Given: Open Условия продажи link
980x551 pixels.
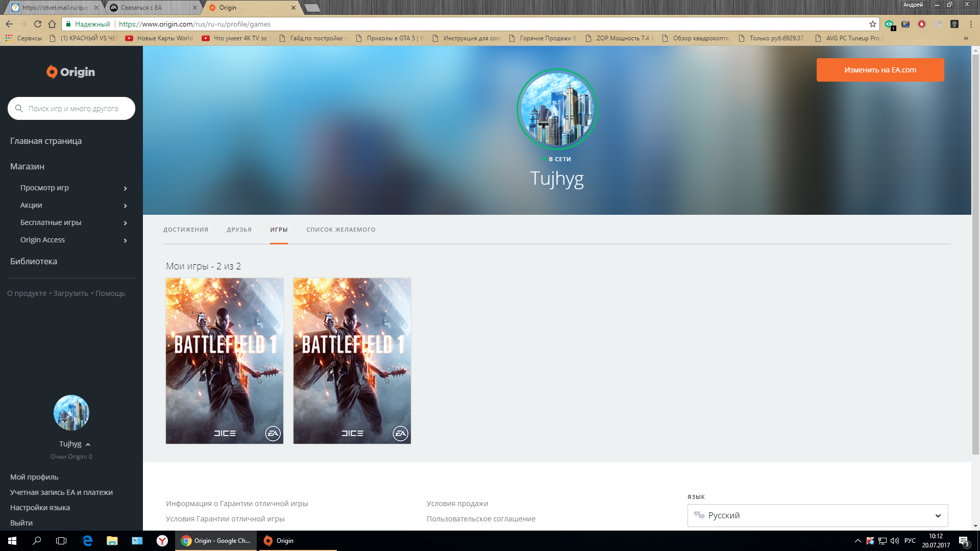Looking at the screenshot, I should tap(457, 504).
